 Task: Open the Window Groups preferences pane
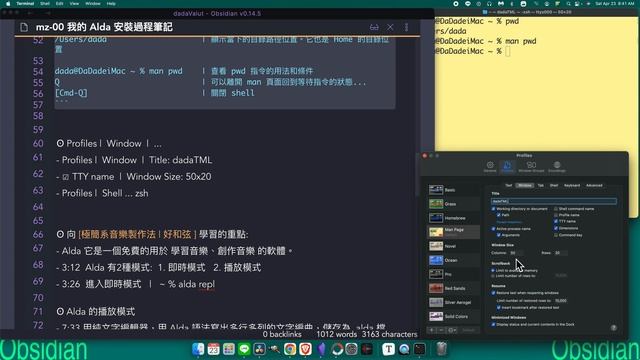point(531,167)
